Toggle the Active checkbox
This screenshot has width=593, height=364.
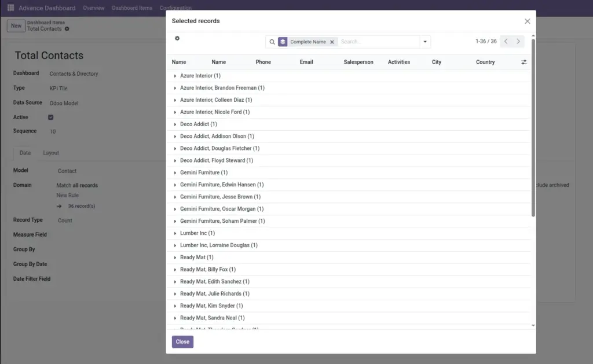[x=51, y=117]
